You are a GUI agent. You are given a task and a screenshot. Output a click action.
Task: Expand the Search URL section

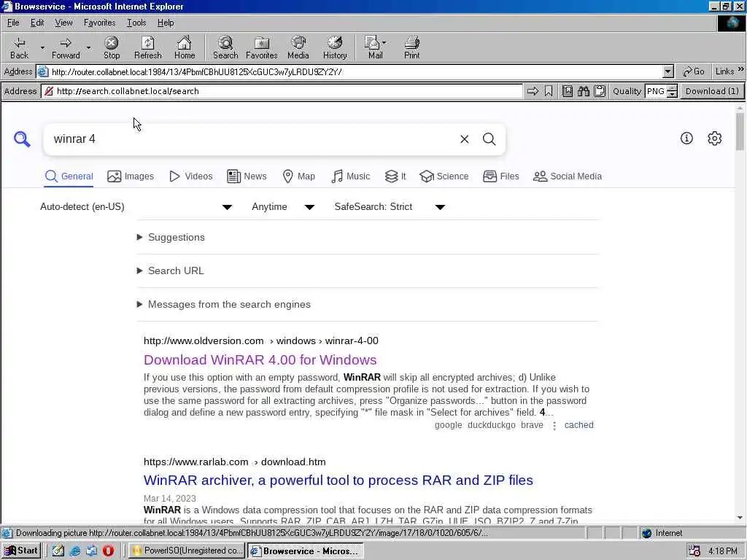point(170,271)
